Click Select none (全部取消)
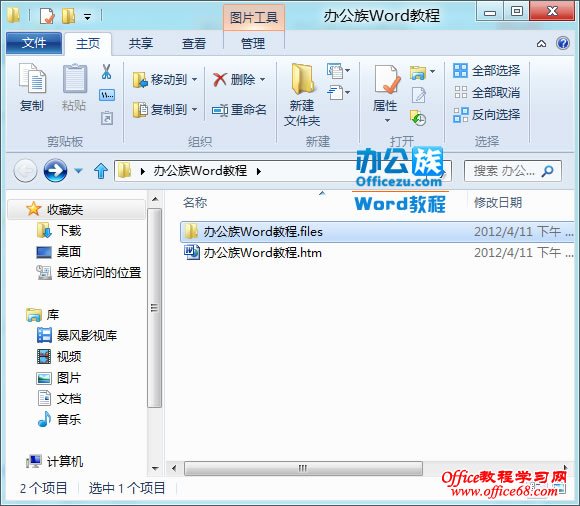Viewport: 580px width, 506px height. (x=487, y=92)
